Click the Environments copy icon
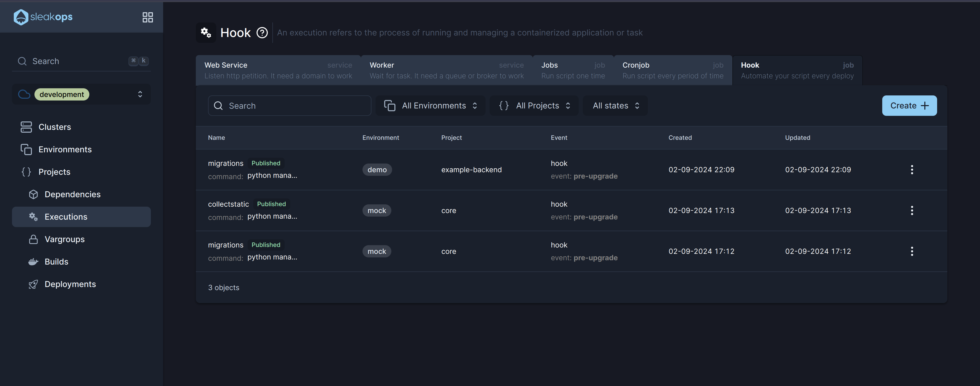The height and width of the screenshot is (386, 980). [x=26, y=150]
